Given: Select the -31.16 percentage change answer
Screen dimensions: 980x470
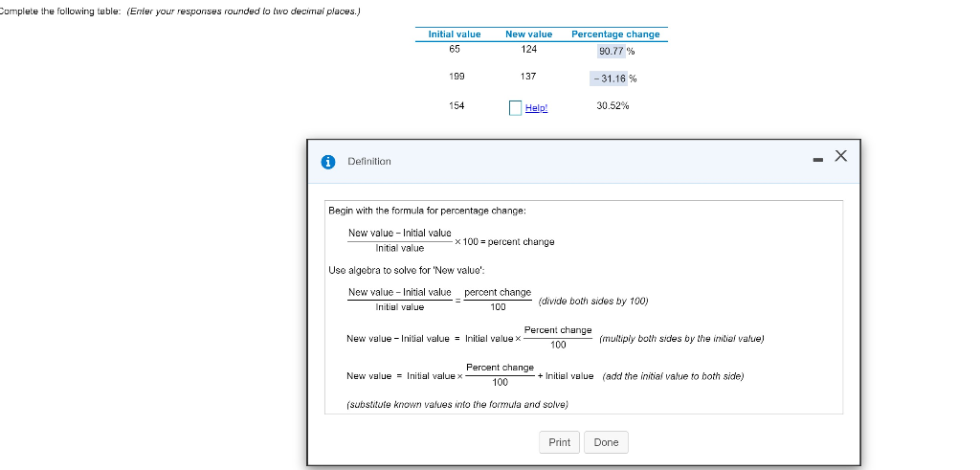Looking at the screenshot, I should click(608, 78).
